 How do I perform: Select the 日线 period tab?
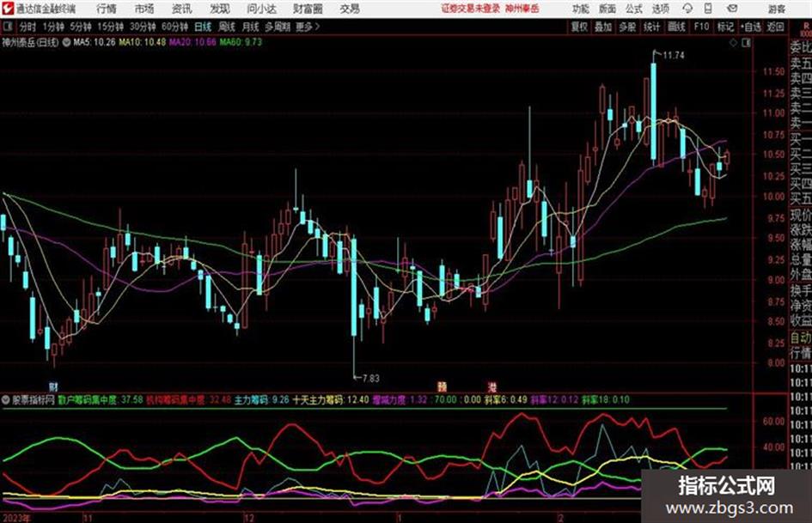(x=203, y=27)
